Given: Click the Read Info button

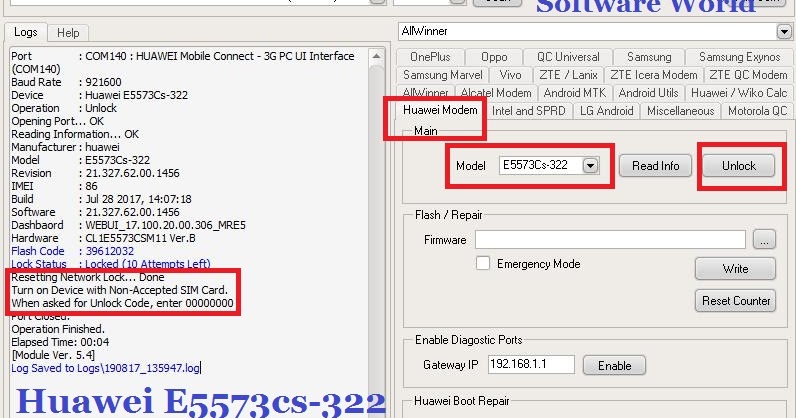Looking at the screenshot, I should (655, 166).
